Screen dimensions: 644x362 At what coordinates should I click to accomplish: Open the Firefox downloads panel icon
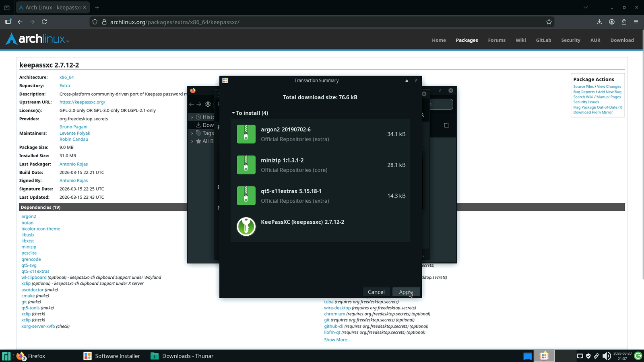(x=599, y=22)
